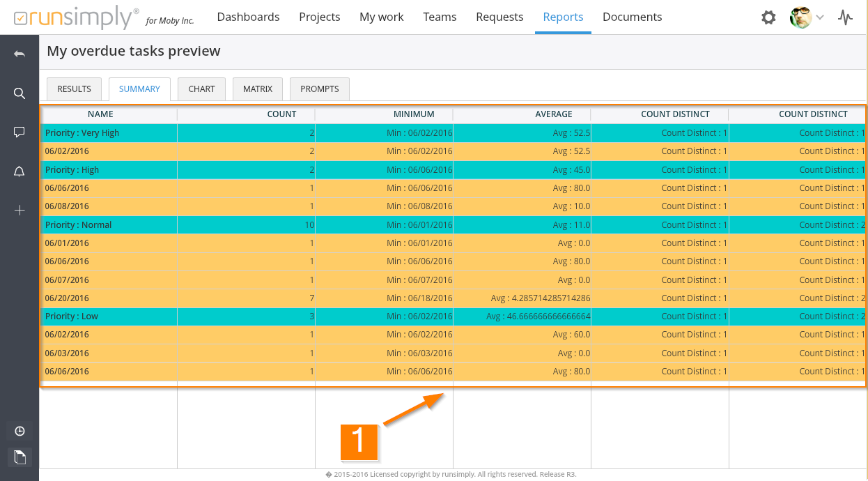Screen dimensions: 868x481
Task: Click the documents copy icon in sidebar
Action: (20, 457)
